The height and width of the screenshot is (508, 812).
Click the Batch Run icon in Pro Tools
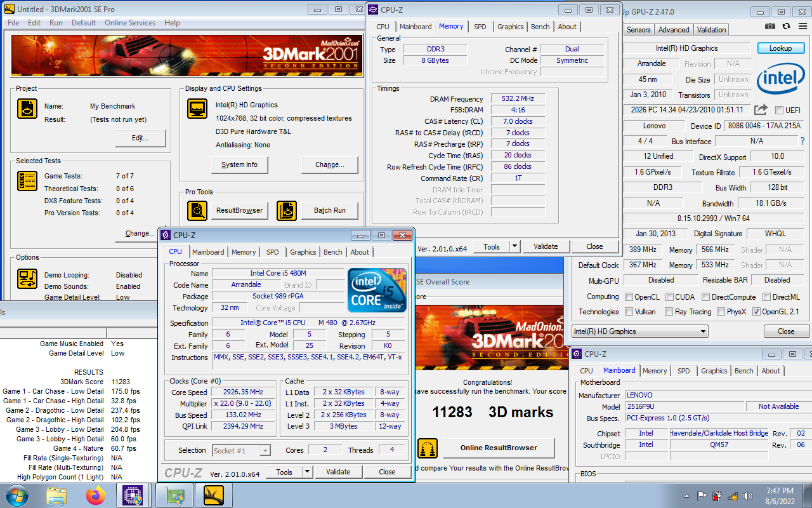[287, 210]
